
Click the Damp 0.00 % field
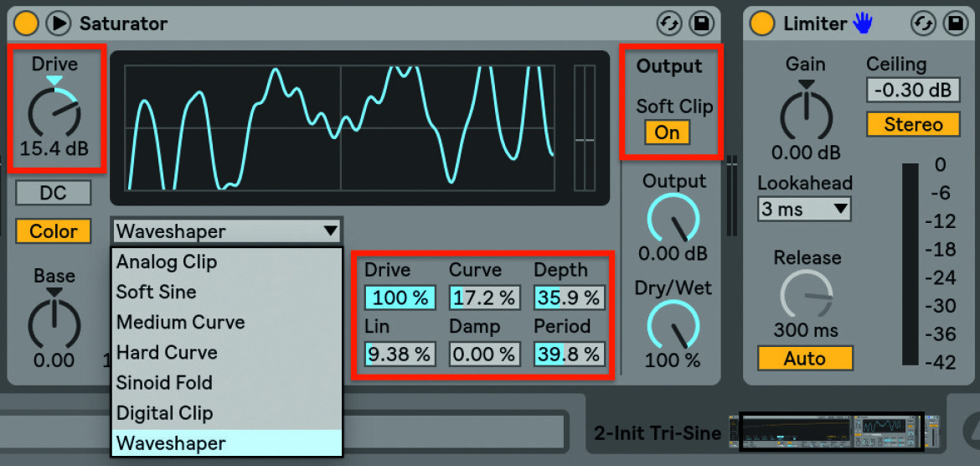tap(484, 355)
